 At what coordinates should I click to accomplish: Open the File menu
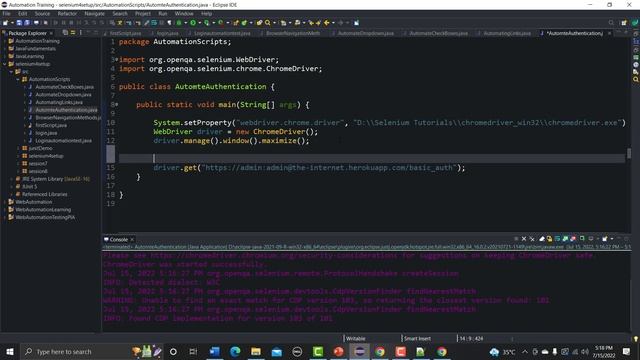pyautogui.click(x=7, y=13)
